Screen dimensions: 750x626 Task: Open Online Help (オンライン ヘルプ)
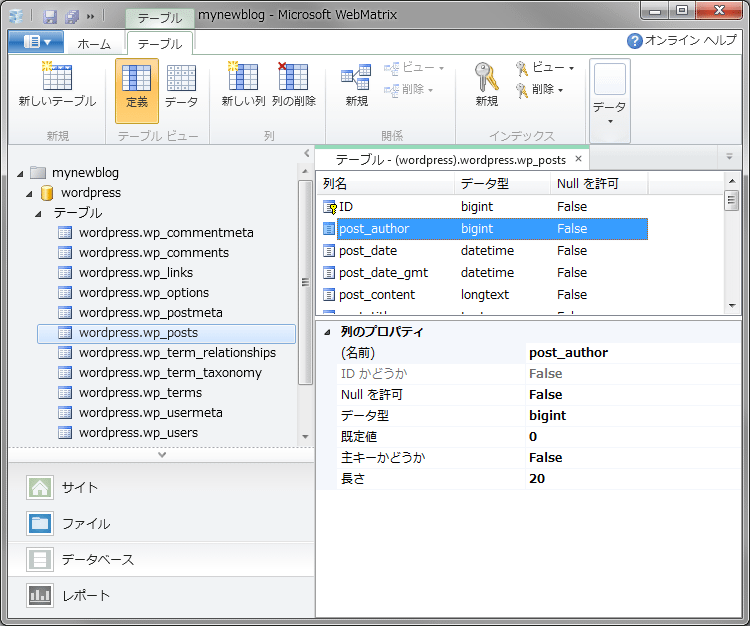coord(682,41)
